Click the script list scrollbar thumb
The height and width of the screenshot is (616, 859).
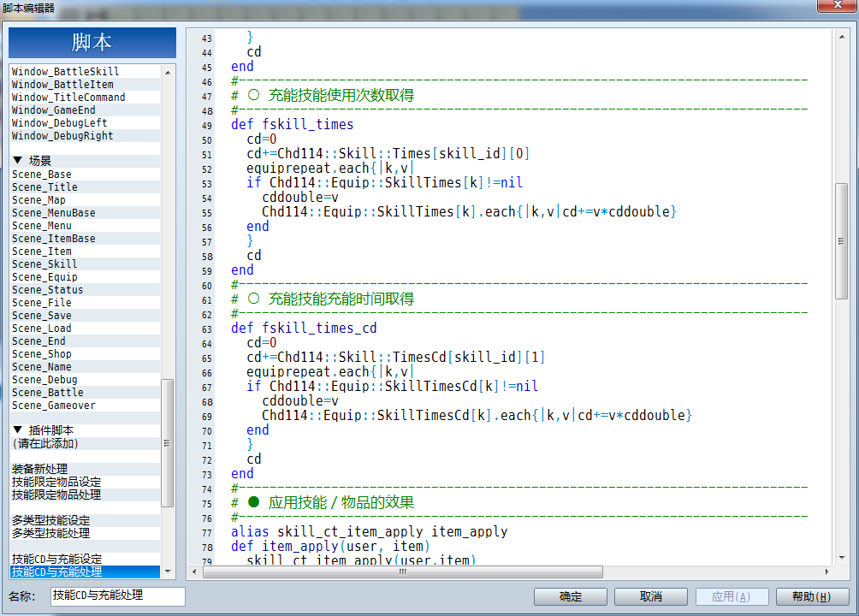click(x=168, y=443)
